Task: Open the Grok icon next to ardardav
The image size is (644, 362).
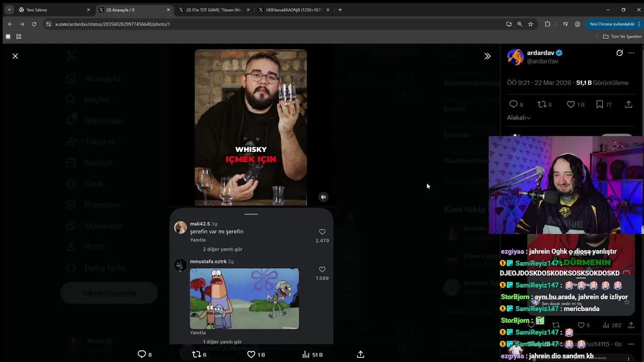Action: coord(619,53)
